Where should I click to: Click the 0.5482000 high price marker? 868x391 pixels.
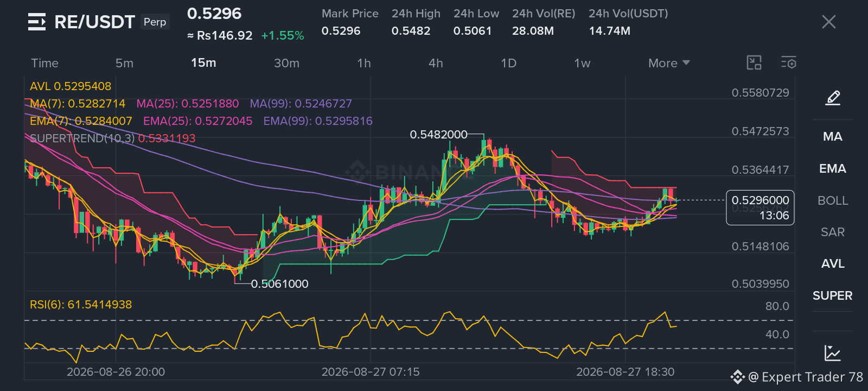point(438,135)
